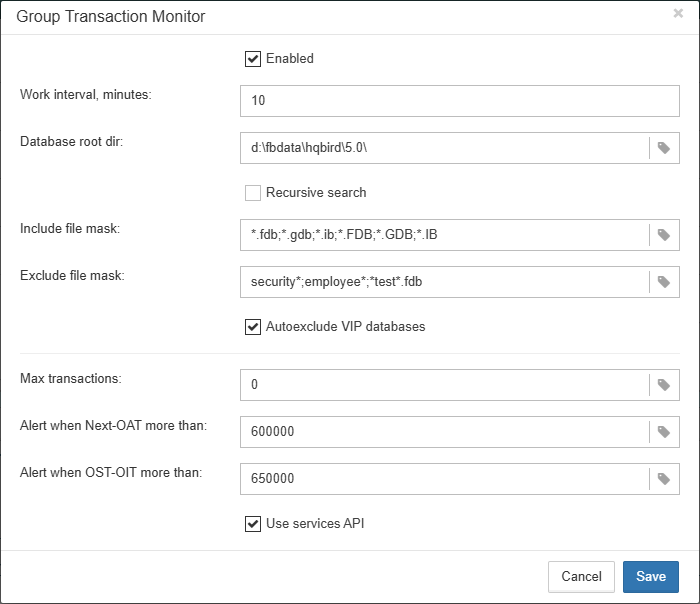Select the Include file mask input box
This screenshot has width=700, height=604.
[445, 235]
